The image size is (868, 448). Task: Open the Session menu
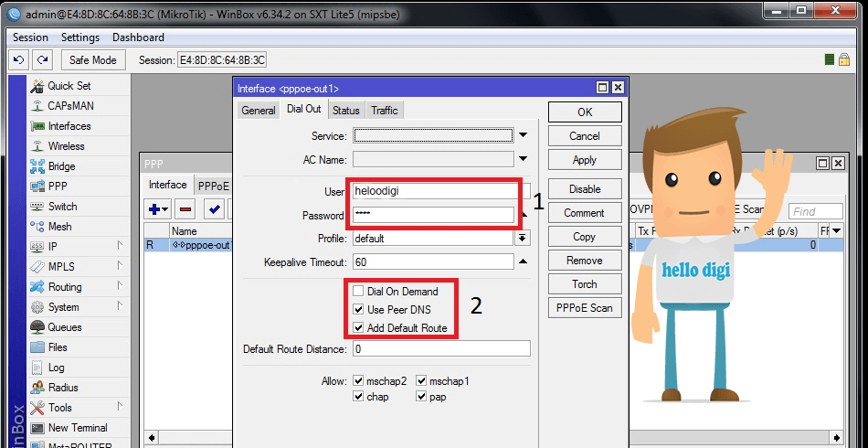[x=30, y=37]
